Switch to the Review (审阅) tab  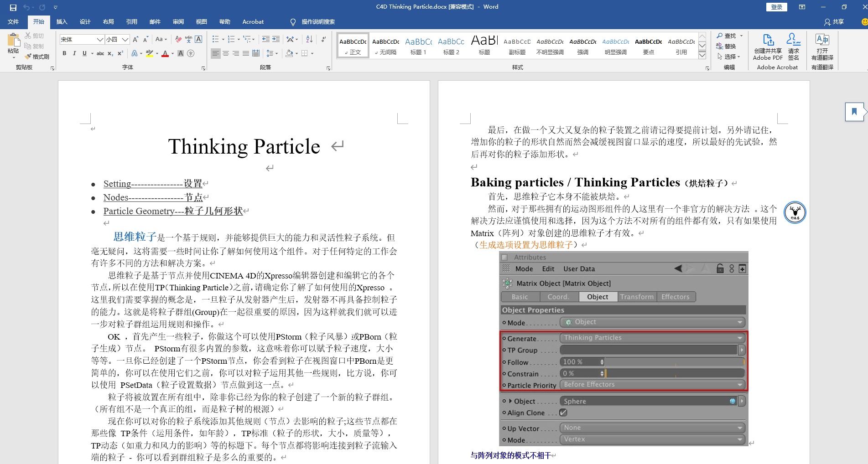coord(178,21)
